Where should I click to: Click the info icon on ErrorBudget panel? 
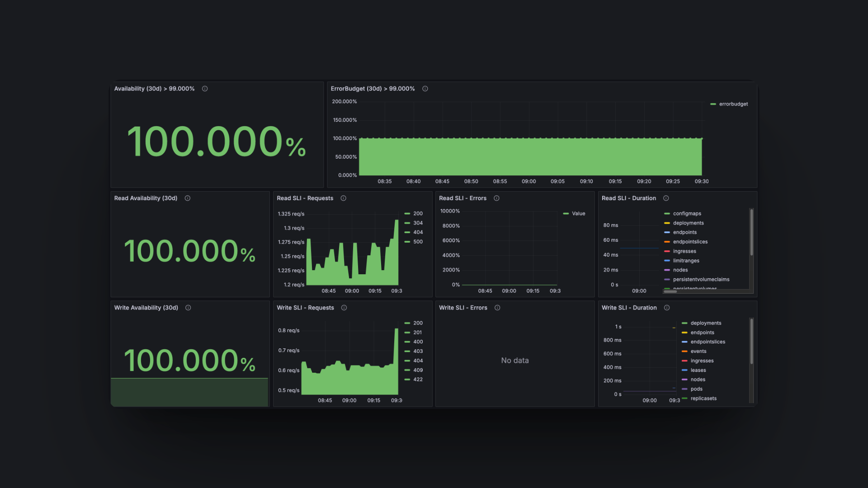coord(425,89)
